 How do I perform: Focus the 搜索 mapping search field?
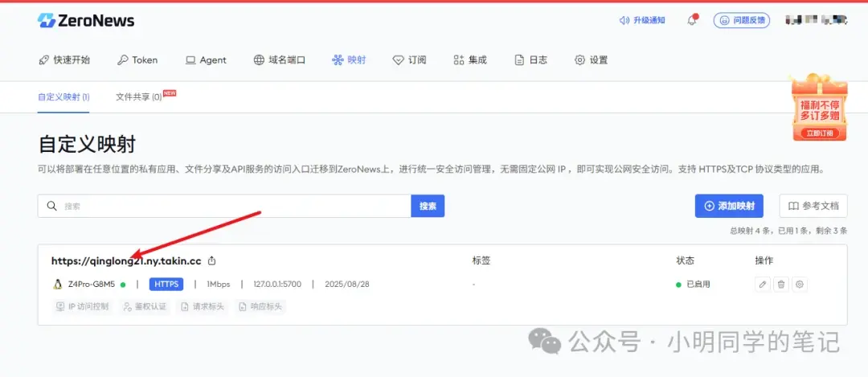coord(224,206)
